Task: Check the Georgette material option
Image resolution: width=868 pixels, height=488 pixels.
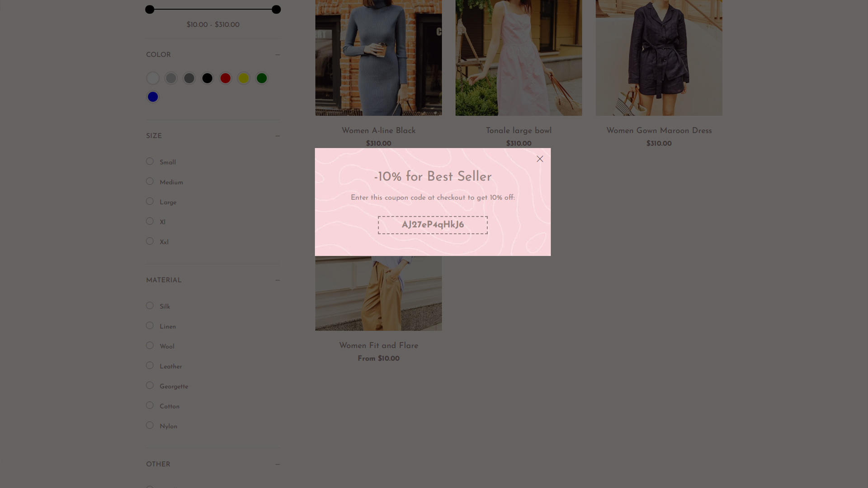Action: [x=150, y=385]
